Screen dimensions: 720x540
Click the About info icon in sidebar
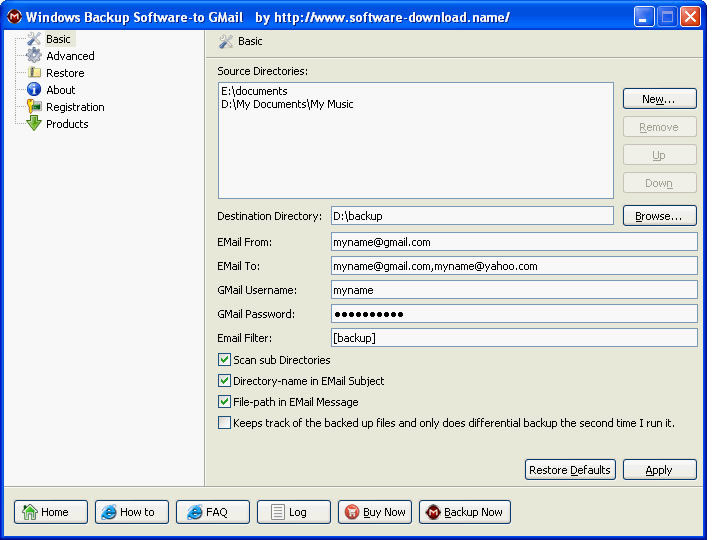pyautogui.click(x=34, y=90)
